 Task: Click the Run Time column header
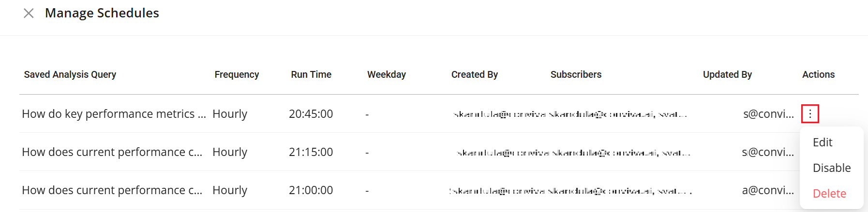pyautogui.click(x=311, y=74)
